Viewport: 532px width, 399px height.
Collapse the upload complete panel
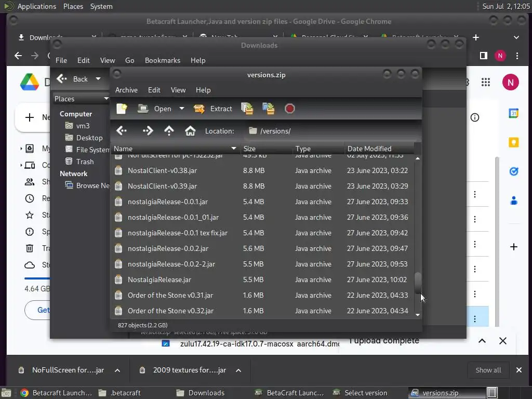point(482,341)
